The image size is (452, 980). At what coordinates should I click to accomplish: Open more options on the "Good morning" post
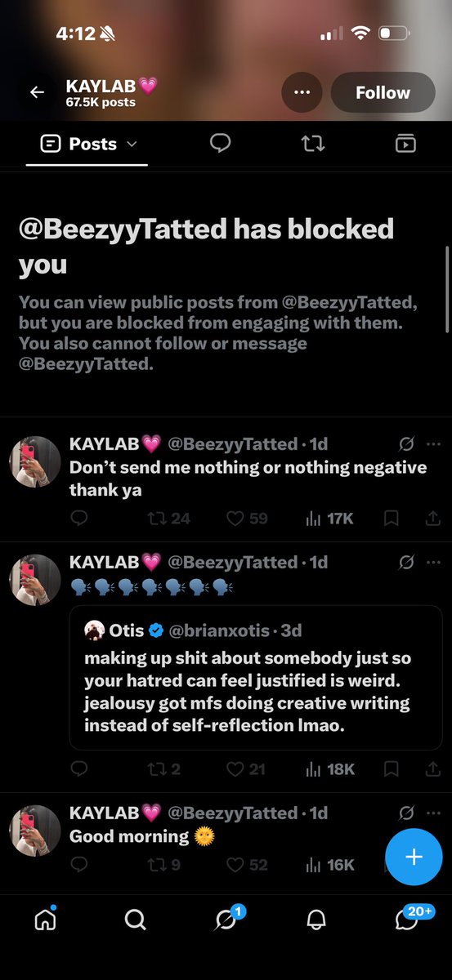[x=434, y=813]
